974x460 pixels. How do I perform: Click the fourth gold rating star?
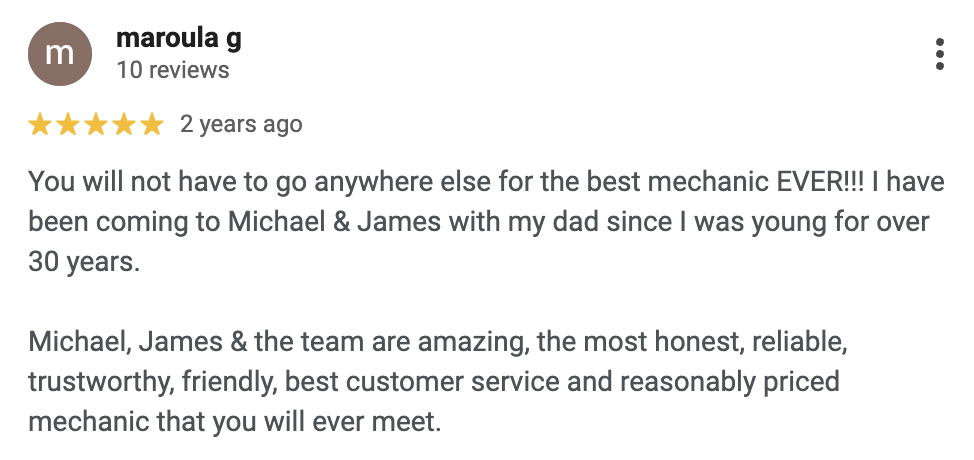pos(124,125)
